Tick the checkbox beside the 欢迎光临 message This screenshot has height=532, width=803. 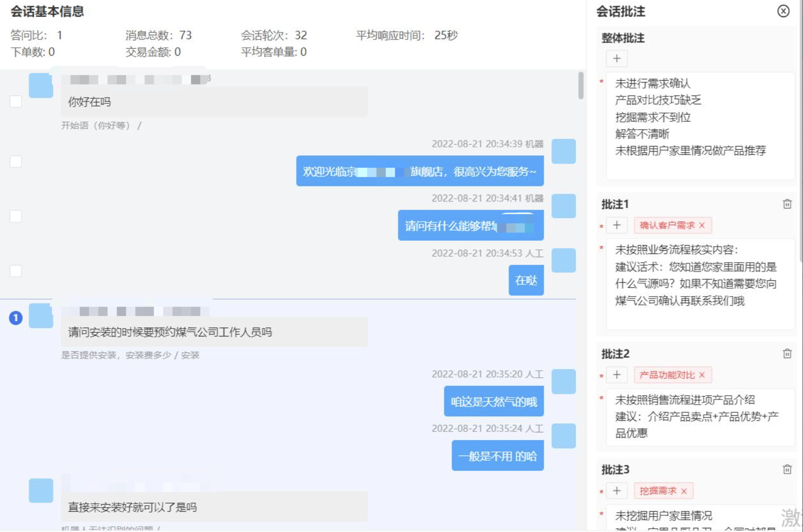[16, 161]
